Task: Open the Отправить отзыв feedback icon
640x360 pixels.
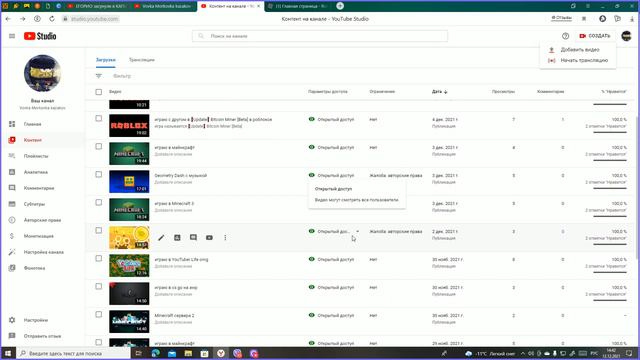Action: (x=12, y=336)
